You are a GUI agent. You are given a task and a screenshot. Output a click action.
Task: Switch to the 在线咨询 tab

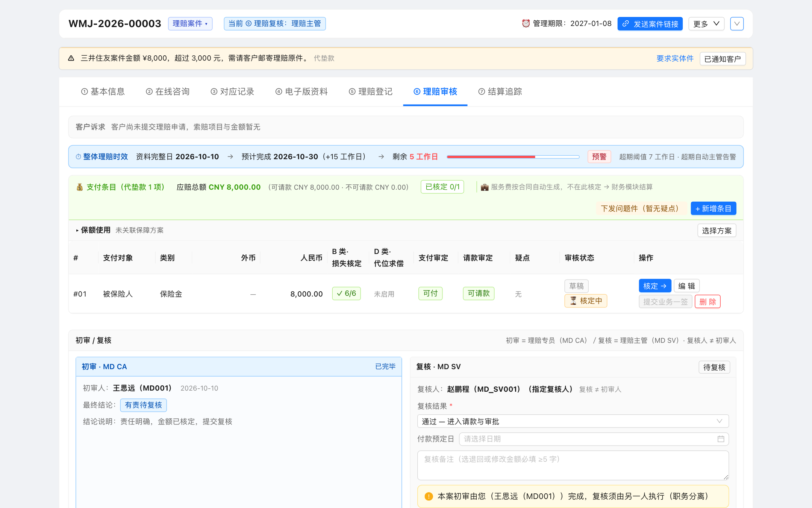[x=168, y=91]
